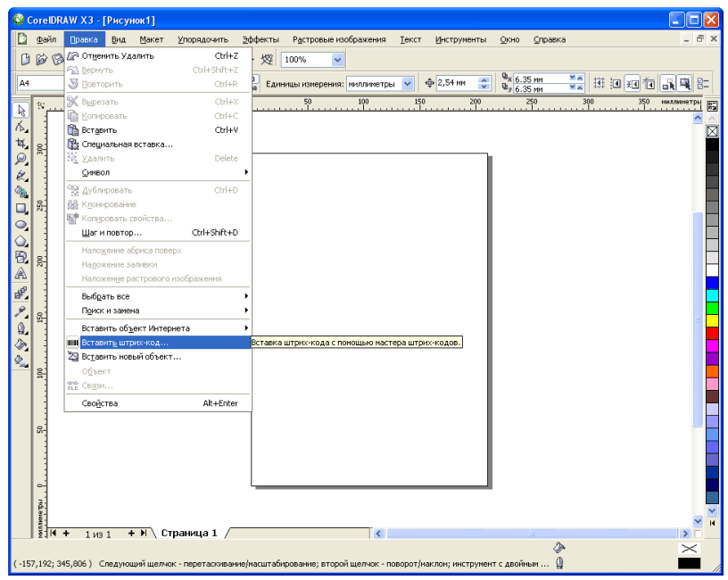Screen dimensions: 728x580
Task: Select the Shape tool in toolbox
Action: pyautogui.click(x=21, y=127)
